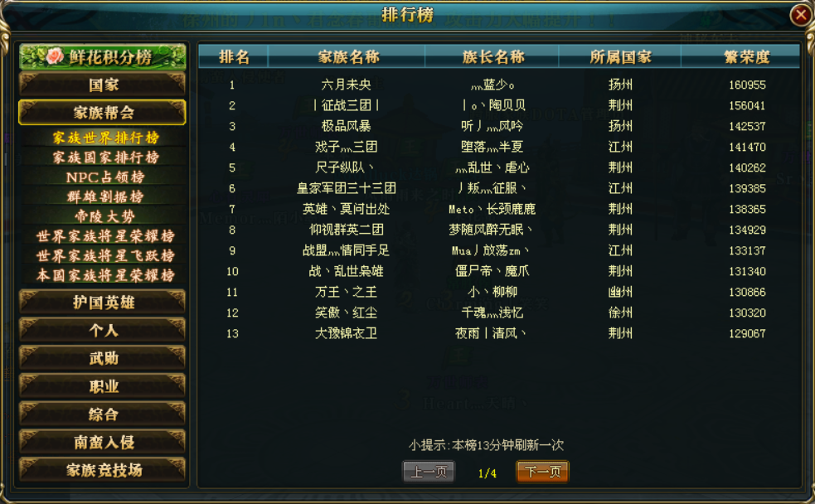
Task: Open the 职业 ranking category
Action: [103, 386]
